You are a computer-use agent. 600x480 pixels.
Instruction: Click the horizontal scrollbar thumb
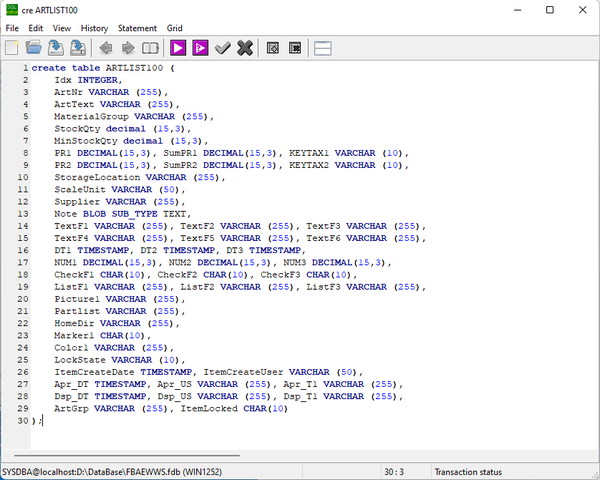[127, 456]
